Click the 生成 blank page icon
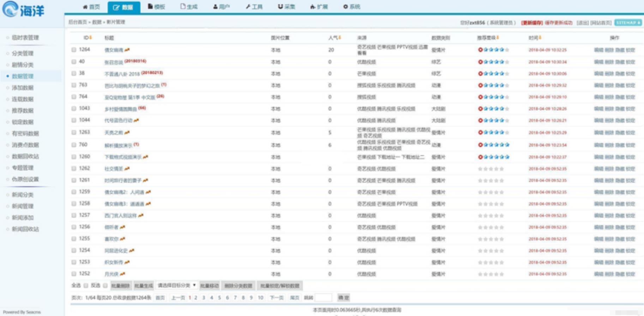The height and width of the screenshot is (316, 644). point(183,6)
